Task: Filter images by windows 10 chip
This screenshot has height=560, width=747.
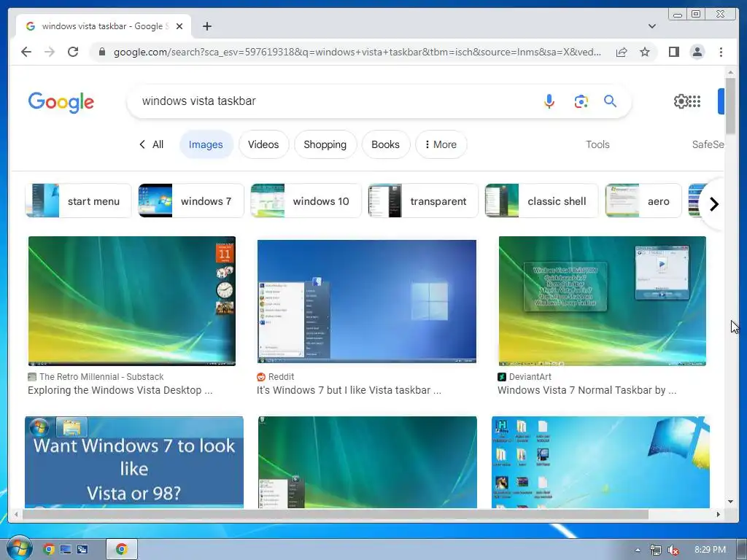Action: 306,201
